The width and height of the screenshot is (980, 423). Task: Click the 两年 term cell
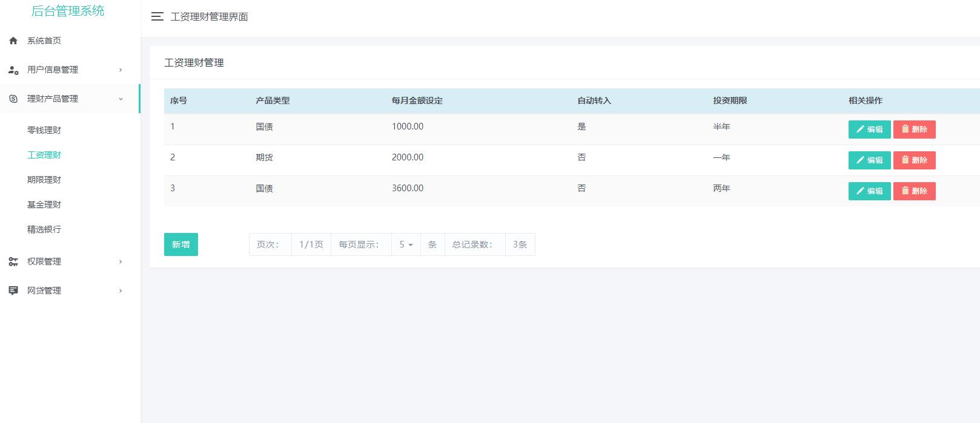coord(721,188)
